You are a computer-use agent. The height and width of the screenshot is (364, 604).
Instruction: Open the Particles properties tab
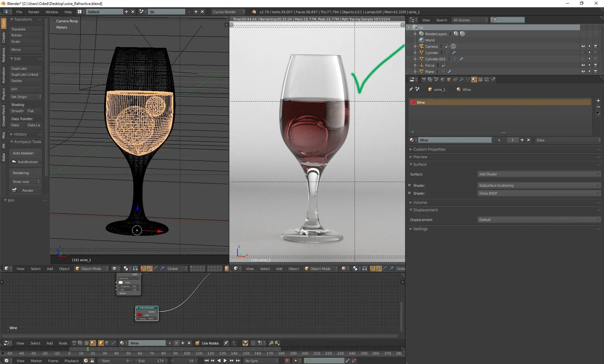tap(487, 80)
